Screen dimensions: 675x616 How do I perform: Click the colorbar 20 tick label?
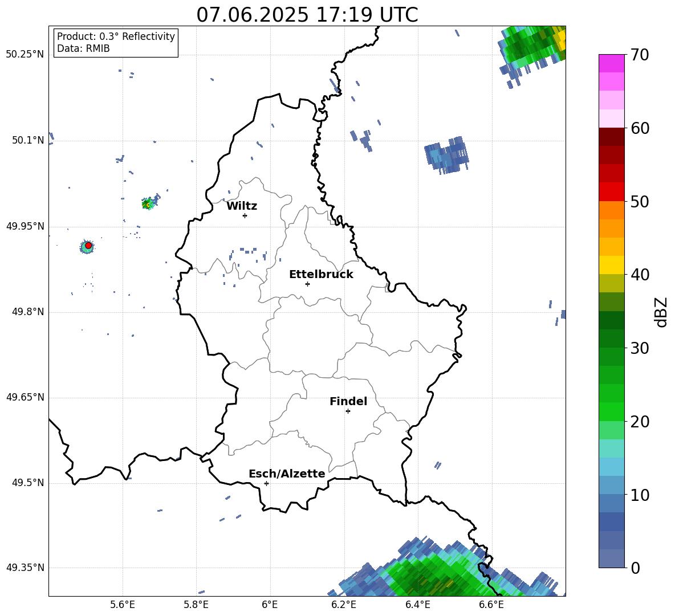point(640,422)
